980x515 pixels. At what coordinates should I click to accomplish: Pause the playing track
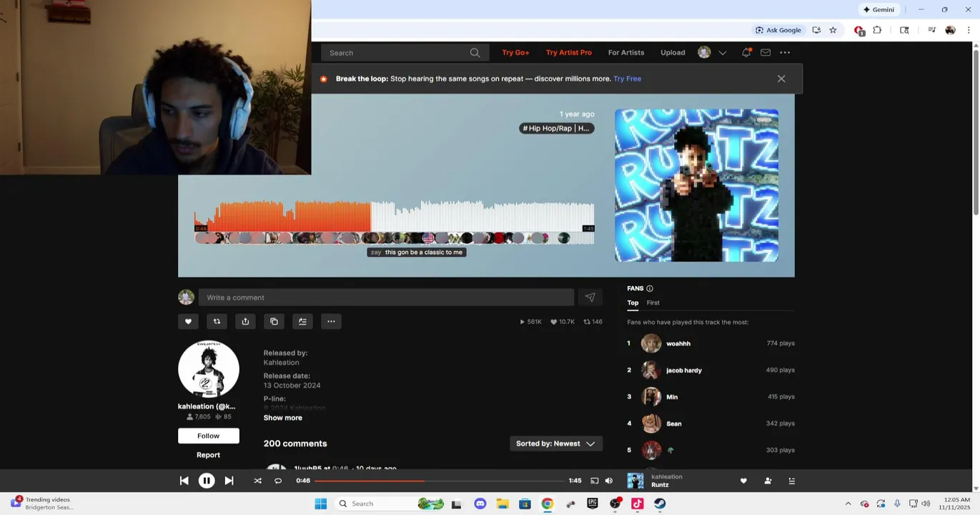207,481
